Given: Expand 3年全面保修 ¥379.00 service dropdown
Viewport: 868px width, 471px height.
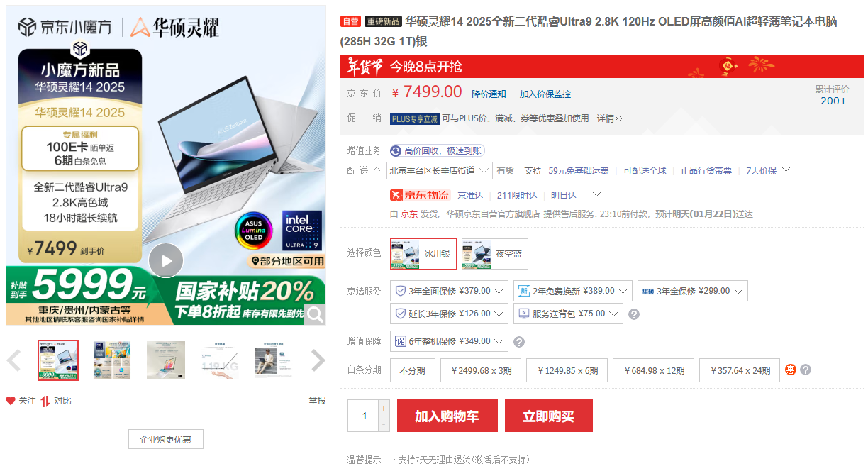Looking at the screenshot, I should pos(449,291).
